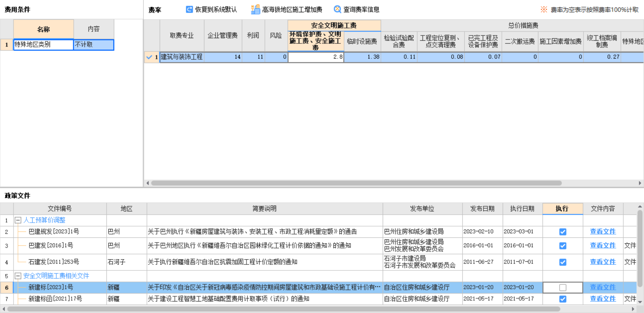Click 恢复到系统默认 button
Viewport: 644px width, 313px height.
(211, 9)
